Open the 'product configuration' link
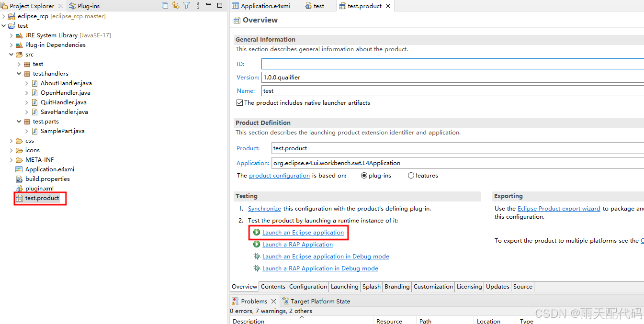Image resolution: width=644 pixels, height=324 pixels. coord(279,176)
